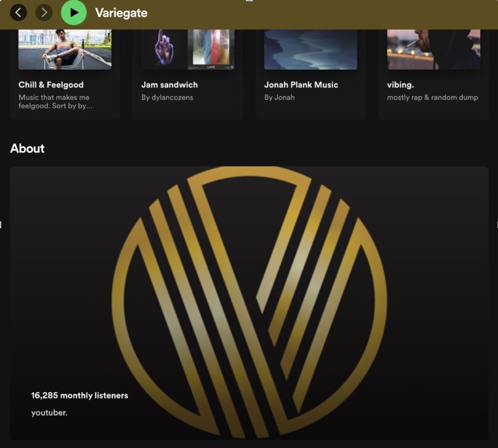Click the Music that makes me feelgood description
Screen dimensions: 498x448
click(55, 102)
